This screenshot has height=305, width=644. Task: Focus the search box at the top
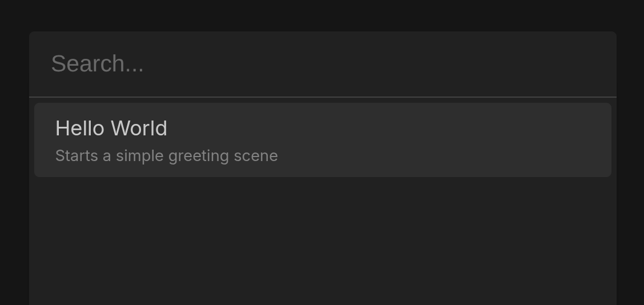point(323,64)
